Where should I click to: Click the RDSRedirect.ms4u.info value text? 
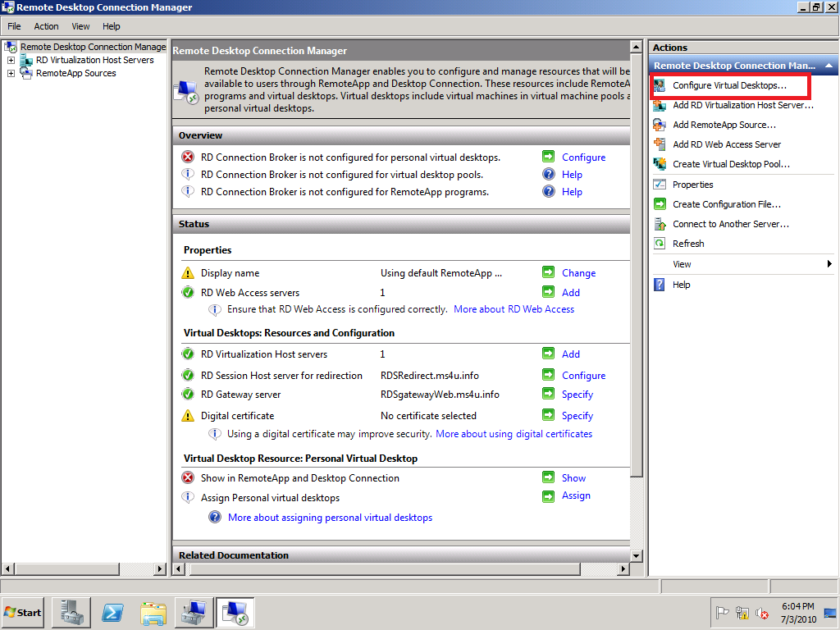point(430,376)
